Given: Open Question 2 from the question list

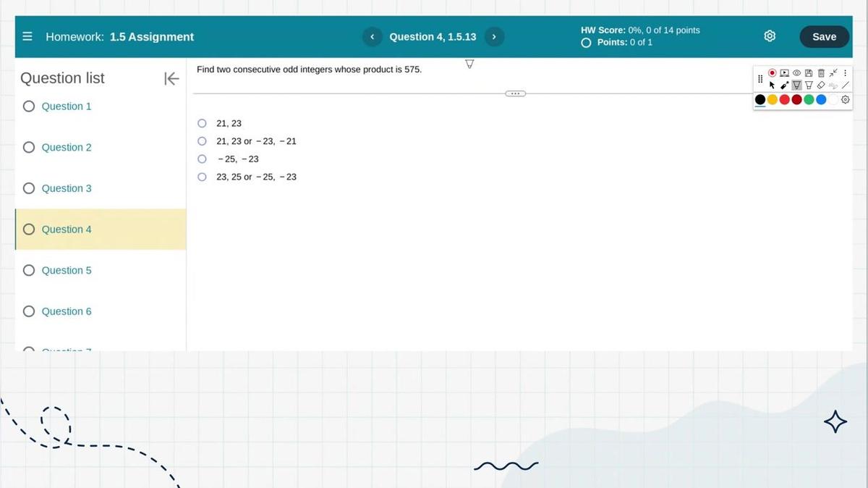Looking at the screenshot, I should (x=67, y=147).
